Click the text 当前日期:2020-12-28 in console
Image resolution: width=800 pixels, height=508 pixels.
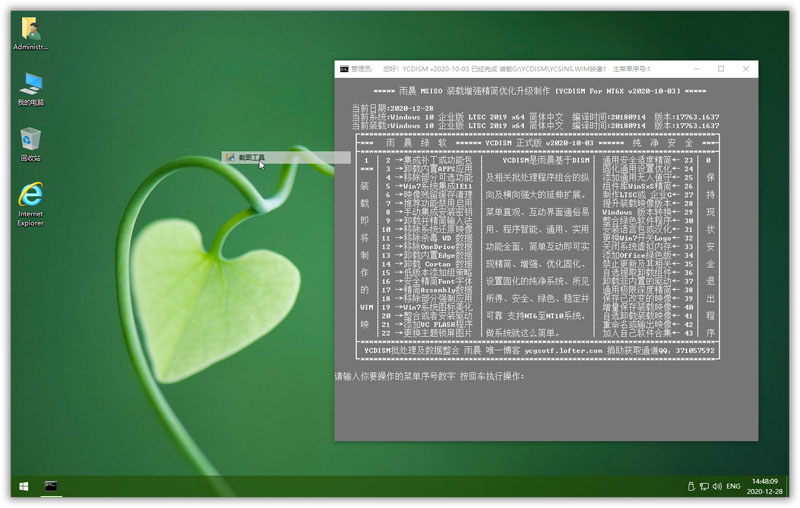click(x=392, y=108)
